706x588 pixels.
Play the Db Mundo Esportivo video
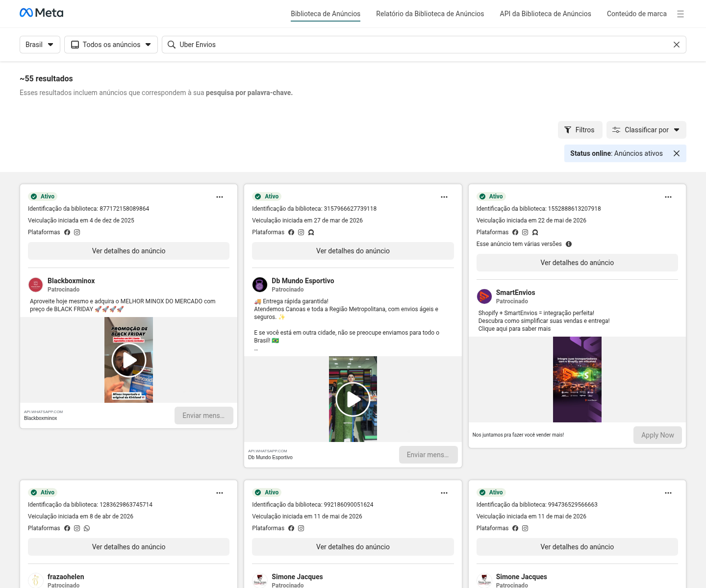pos(353,399)
